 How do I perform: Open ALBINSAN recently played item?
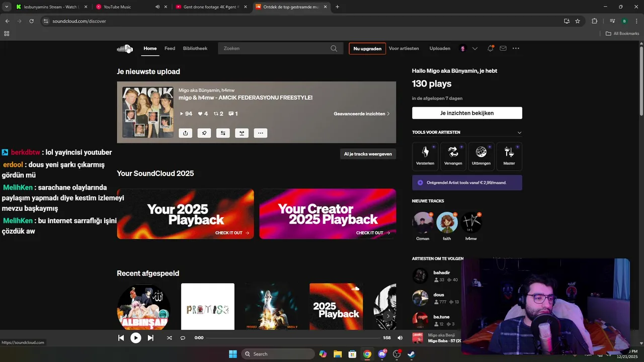pos(143,307)
